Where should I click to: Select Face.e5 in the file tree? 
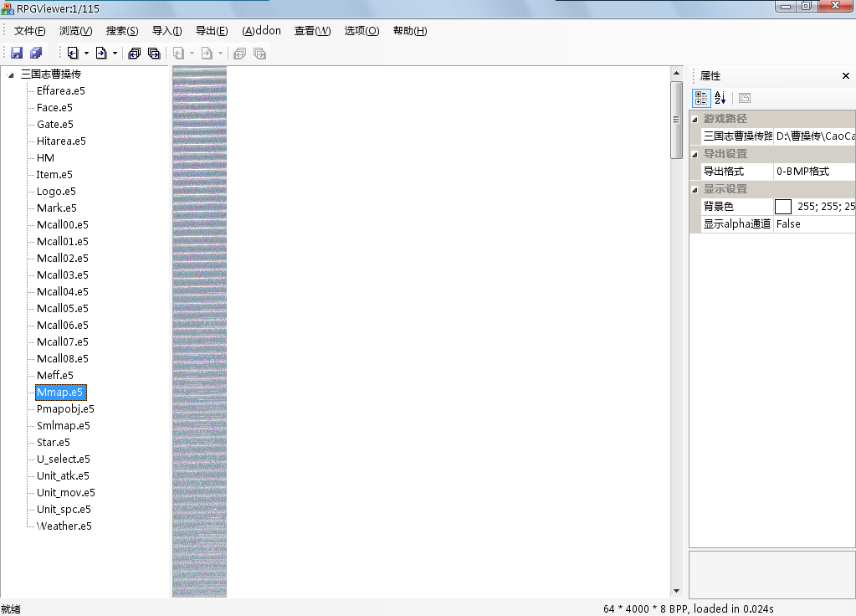coord(54,108)
